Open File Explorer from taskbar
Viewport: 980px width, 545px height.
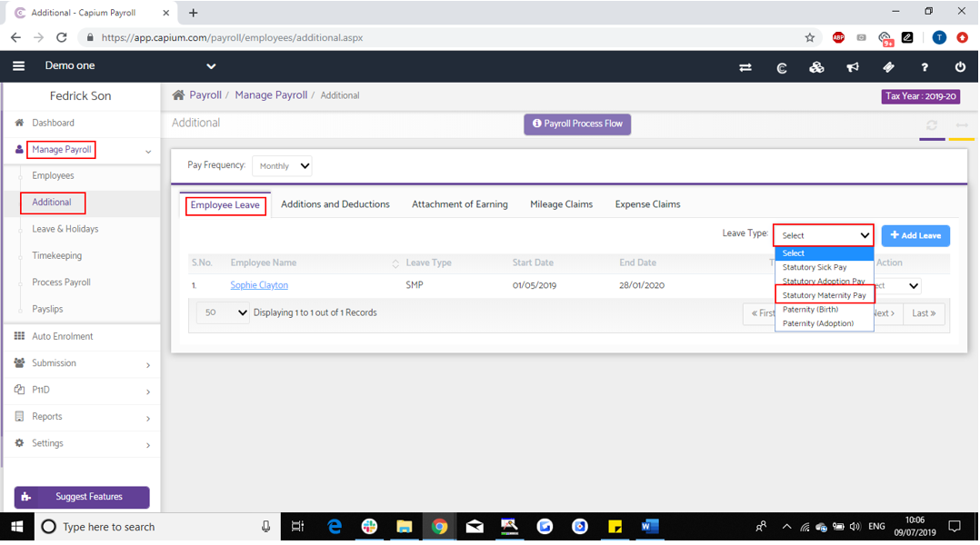click(x=404, y=526)
